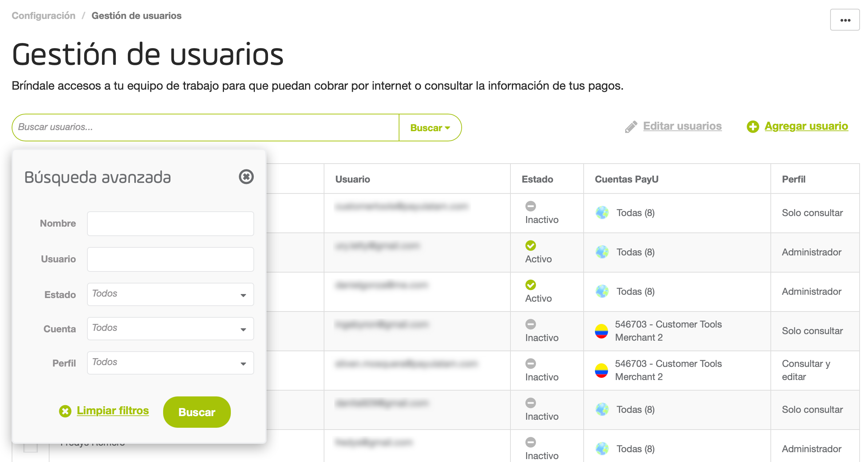Click the pencil icon for editing users

coord(631,127)
